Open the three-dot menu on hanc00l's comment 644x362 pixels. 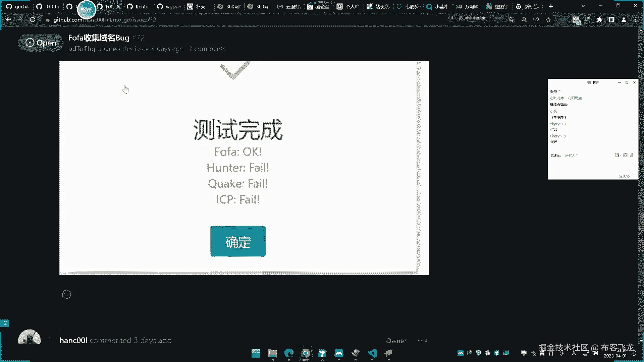(422, 341)
